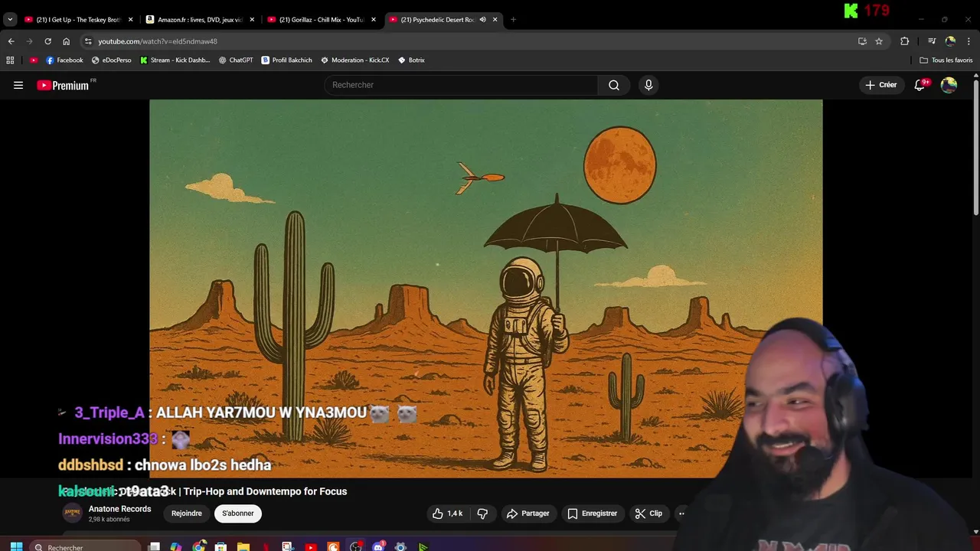The height and width of the screenshot is (551, 980).
Task: Expand Tous les favoris folder
Action: 946,60
